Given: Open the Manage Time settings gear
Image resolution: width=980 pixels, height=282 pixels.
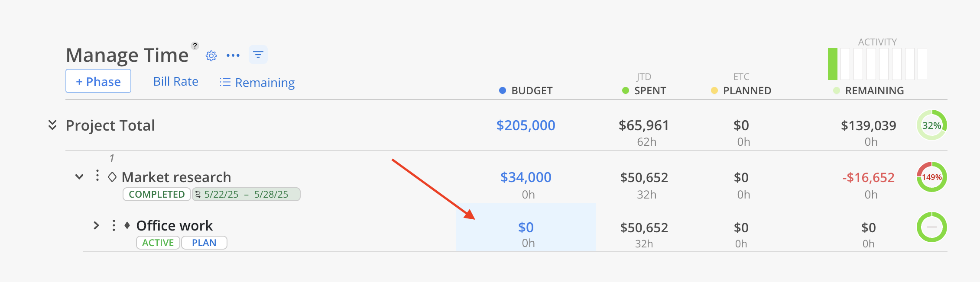Looking at the screenshot, I should [211, 56].
